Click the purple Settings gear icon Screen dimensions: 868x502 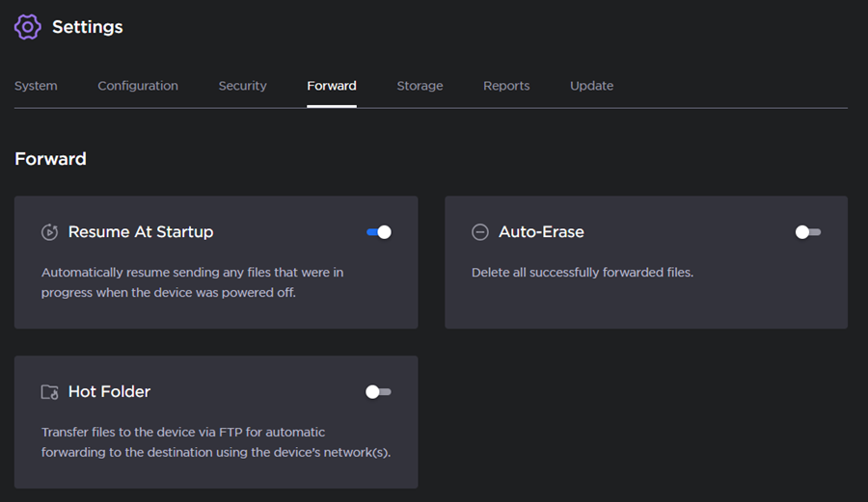pos(28,27)
